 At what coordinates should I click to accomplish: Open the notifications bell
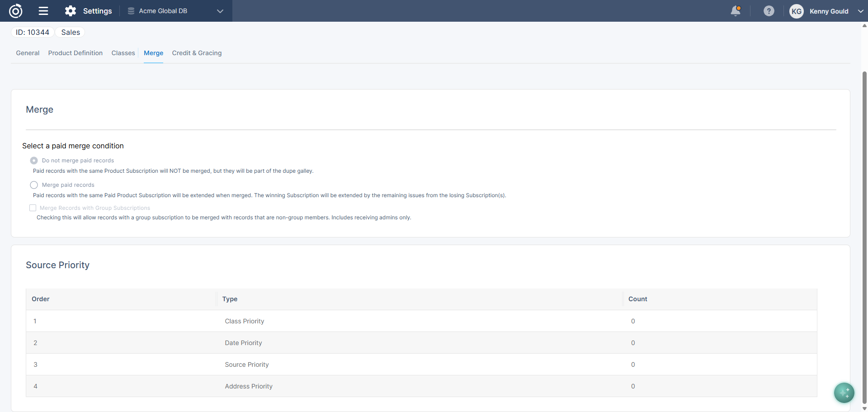736,11
